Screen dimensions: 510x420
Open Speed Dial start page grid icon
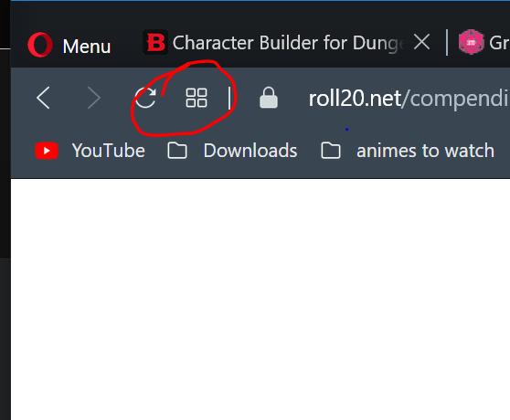tap(197, 98)
